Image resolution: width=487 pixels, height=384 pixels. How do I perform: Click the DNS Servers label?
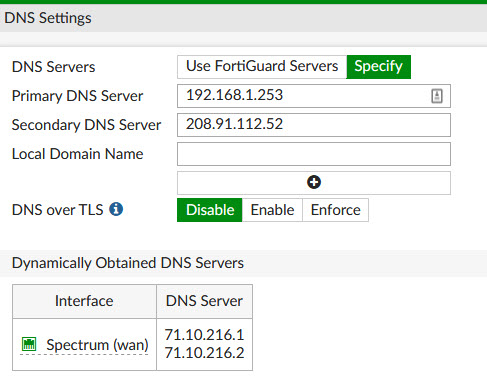coord(54,67)
